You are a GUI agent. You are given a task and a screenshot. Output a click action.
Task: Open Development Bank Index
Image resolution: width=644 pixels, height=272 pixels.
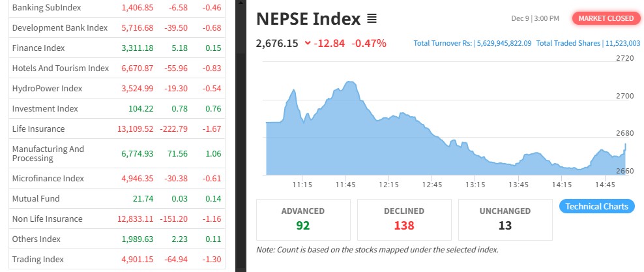coord(59,27)
